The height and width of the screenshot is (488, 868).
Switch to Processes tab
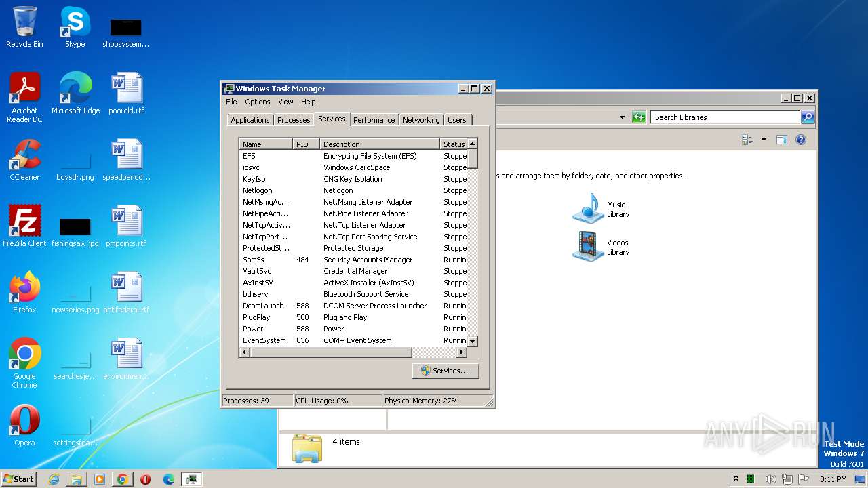point(294,120)
